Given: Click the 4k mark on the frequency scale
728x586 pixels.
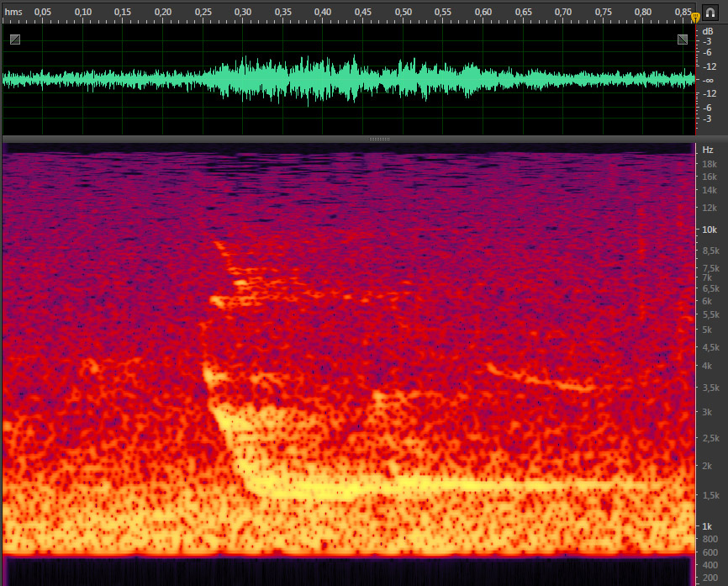Looking at the screenshot, I should (x=707, y=366).
